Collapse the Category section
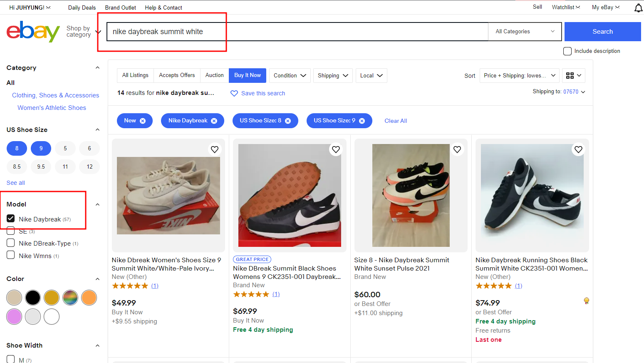This screenshot has width=644, height=363. click(x=97, y=68)
